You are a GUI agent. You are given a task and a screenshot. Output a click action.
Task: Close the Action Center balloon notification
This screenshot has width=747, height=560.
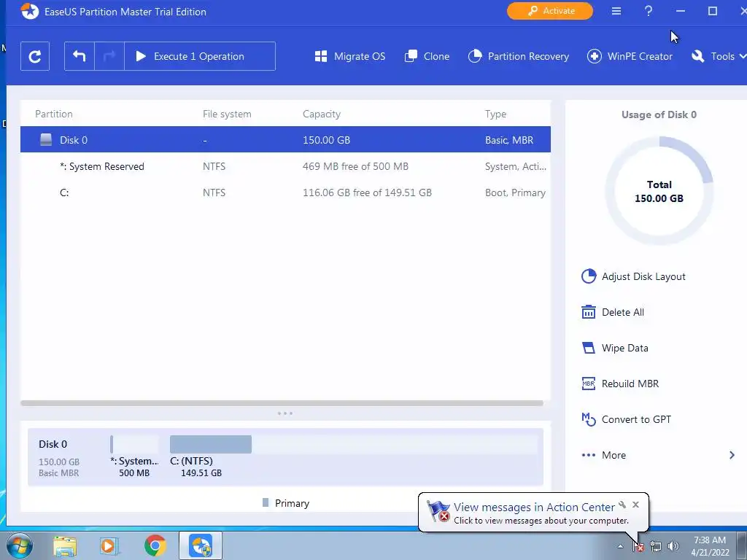[635, 505]
